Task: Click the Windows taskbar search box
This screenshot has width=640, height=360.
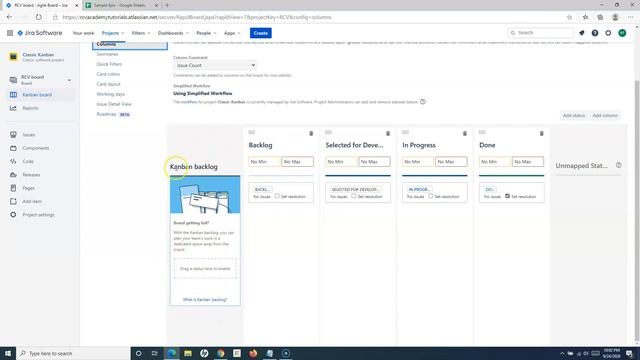Action: pos(73,353)
